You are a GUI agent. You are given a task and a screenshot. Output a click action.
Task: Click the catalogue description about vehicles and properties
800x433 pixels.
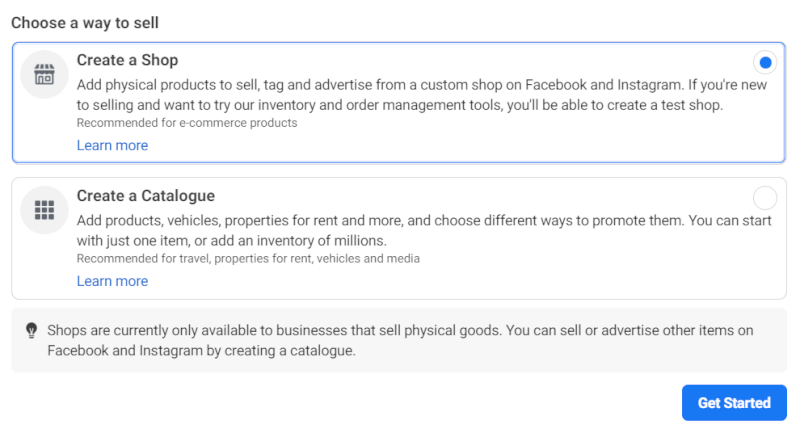pyautogui.click(x=400, y=219)
